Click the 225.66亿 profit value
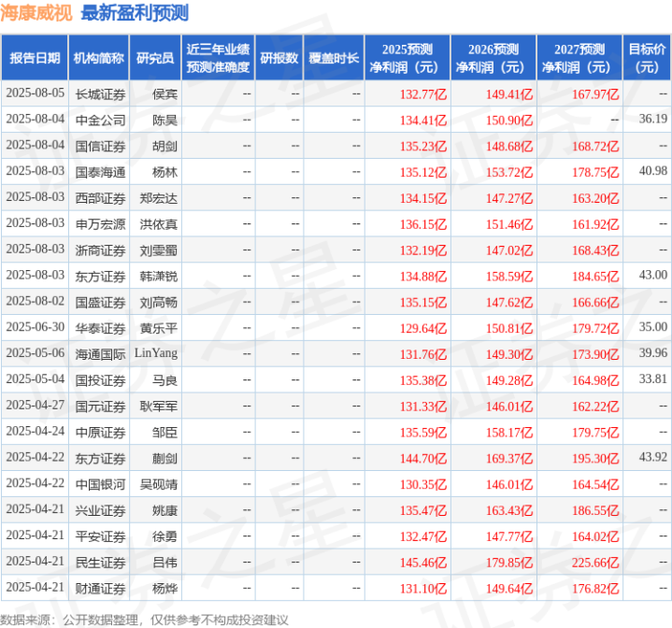This screenshot has width=672, height=628. tap(595, 563)
